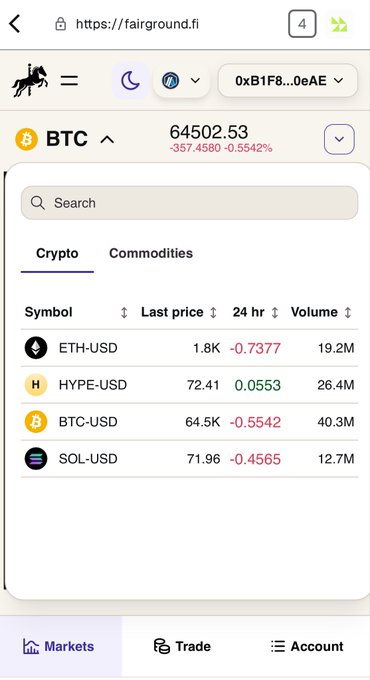Click the Solana icon in SOL-USD row

[36, 459]
